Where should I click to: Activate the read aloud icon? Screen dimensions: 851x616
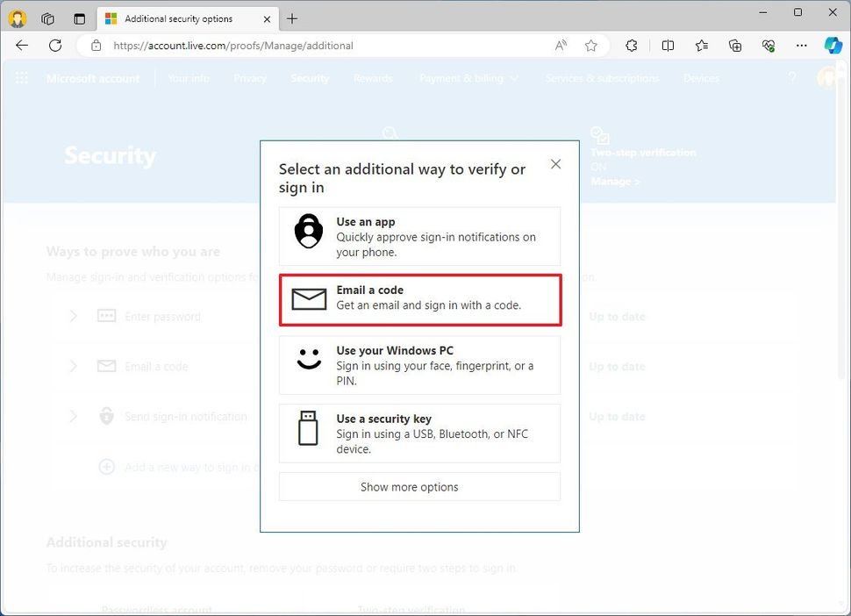561,46
